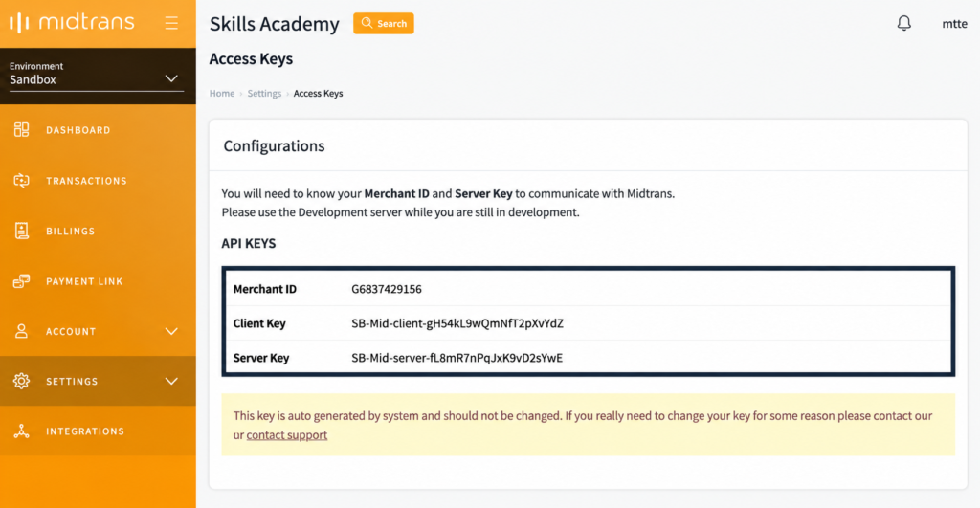Click the Payment Link card icon
Screen dimensions: 980x508
pos(21,280)
